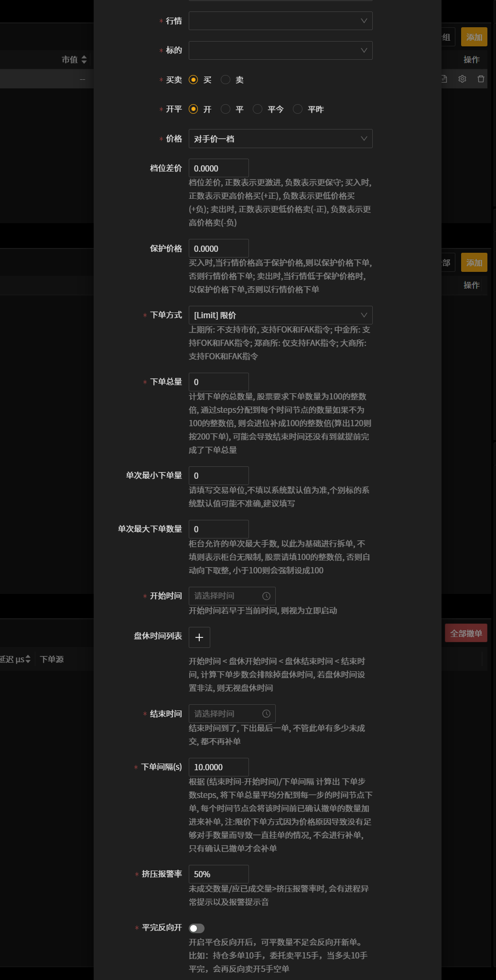Click the settings gear icon in 操作 column
The image size is (496, 980).
(462, 79)
